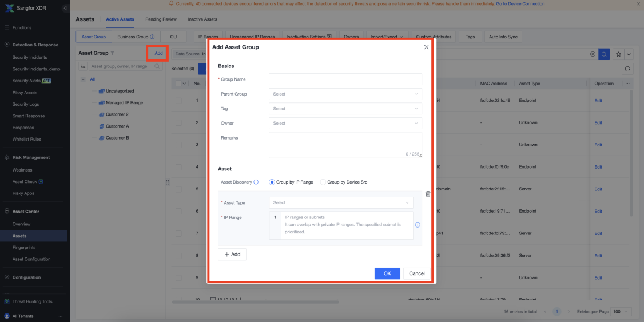
Task: Tick the checkbox for row 1
Action: (178, 101)
